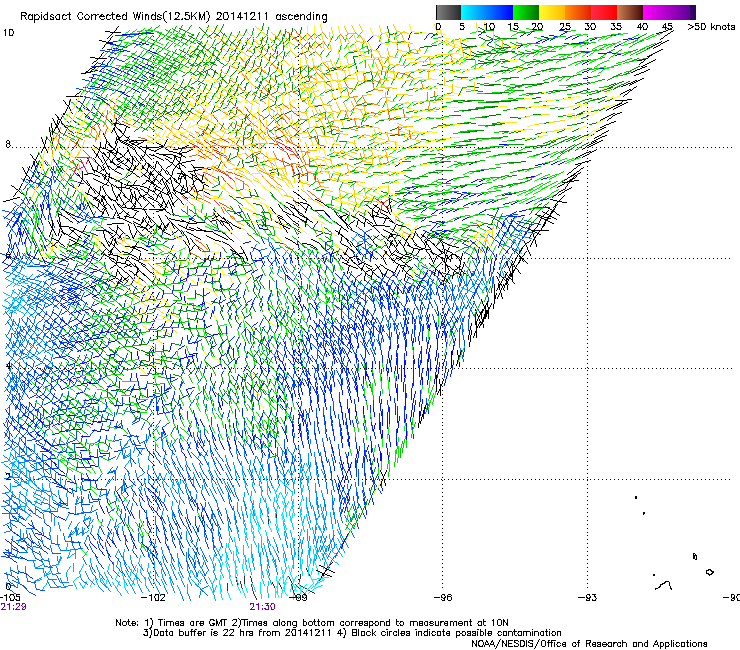Image resolution: width=740 pixels, height=650 pixels.
Task: Click the curved coastline outline at bottom right
Action: (664, 585)
